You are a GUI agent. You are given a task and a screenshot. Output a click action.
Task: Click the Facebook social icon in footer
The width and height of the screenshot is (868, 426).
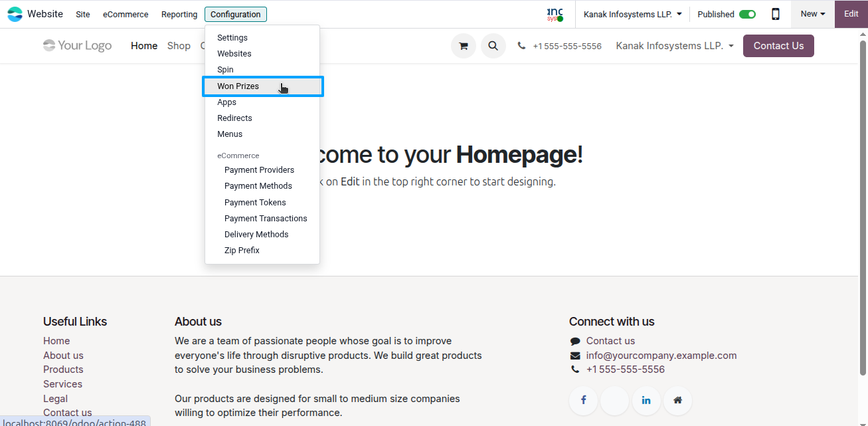[x=584, y=401]
